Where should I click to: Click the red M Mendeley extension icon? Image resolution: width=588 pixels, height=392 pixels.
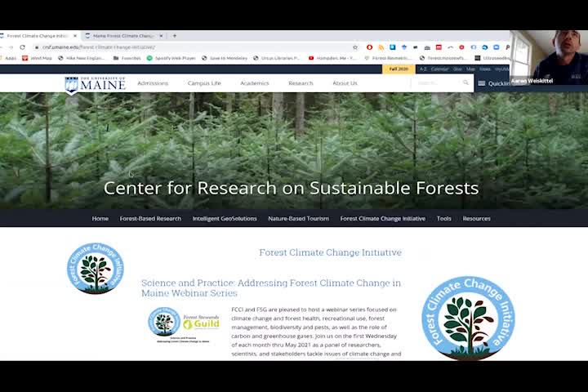[x=439, y=47]
